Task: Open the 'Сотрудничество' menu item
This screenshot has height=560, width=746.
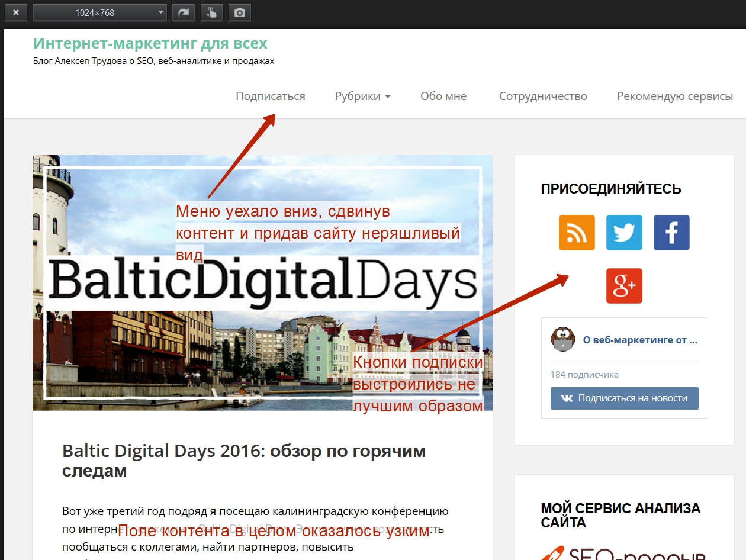Action: tap(543, 96)
